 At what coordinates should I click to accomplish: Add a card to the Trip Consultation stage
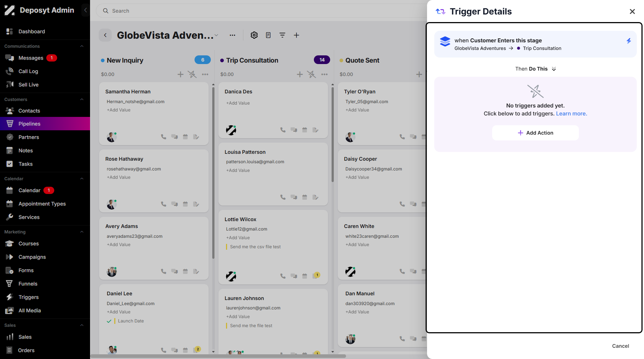coord(300,74)
